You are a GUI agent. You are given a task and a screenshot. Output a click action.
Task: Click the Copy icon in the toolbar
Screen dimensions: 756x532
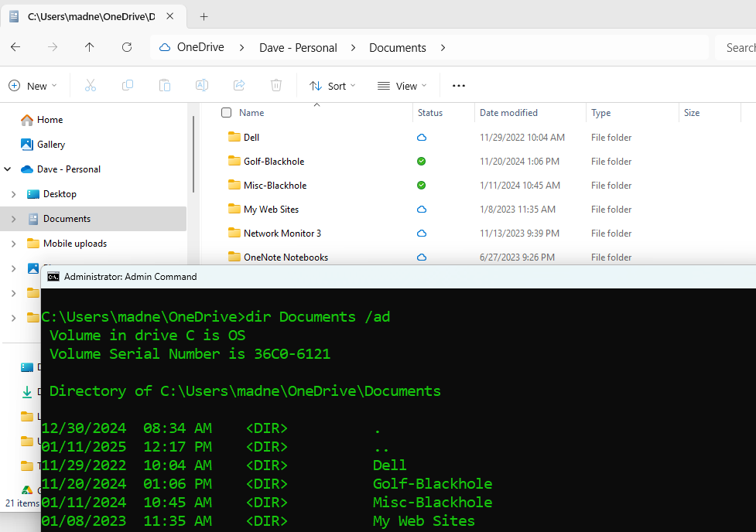click(x=127, y=85)
